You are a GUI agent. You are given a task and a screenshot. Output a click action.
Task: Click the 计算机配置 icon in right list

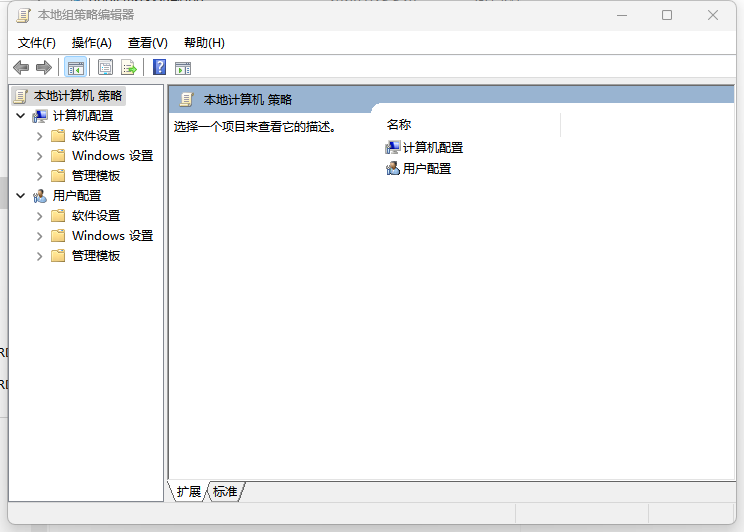click(x=392, y=148)
